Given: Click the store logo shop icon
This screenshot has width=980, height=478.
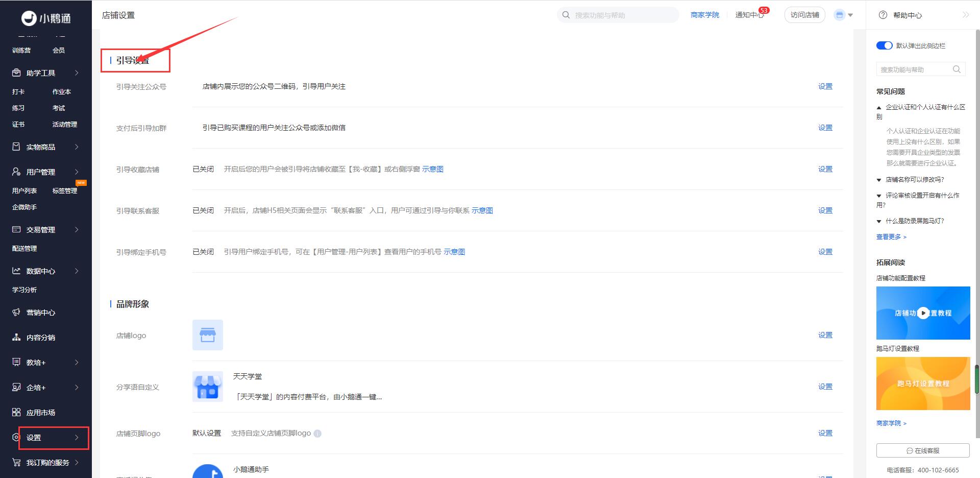Looking at the screenshot, I should pyautogui.click(x=207, y=335).
